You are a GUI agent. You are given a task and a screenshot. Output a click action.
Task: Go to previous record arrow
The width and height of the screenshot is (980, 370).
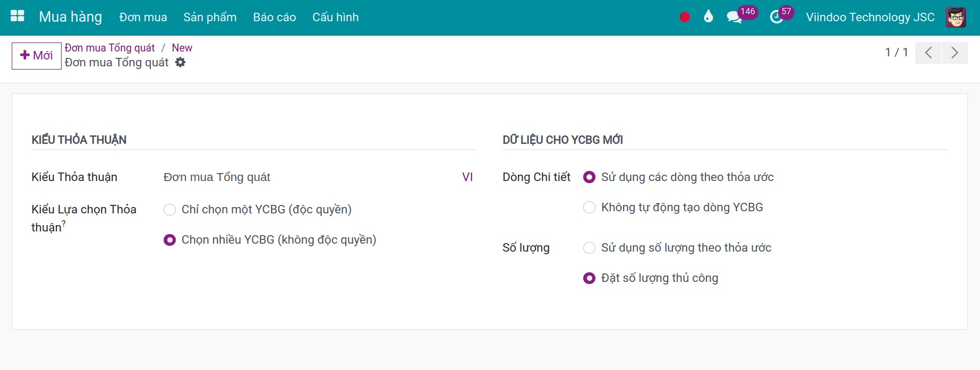tap(928, 53)
